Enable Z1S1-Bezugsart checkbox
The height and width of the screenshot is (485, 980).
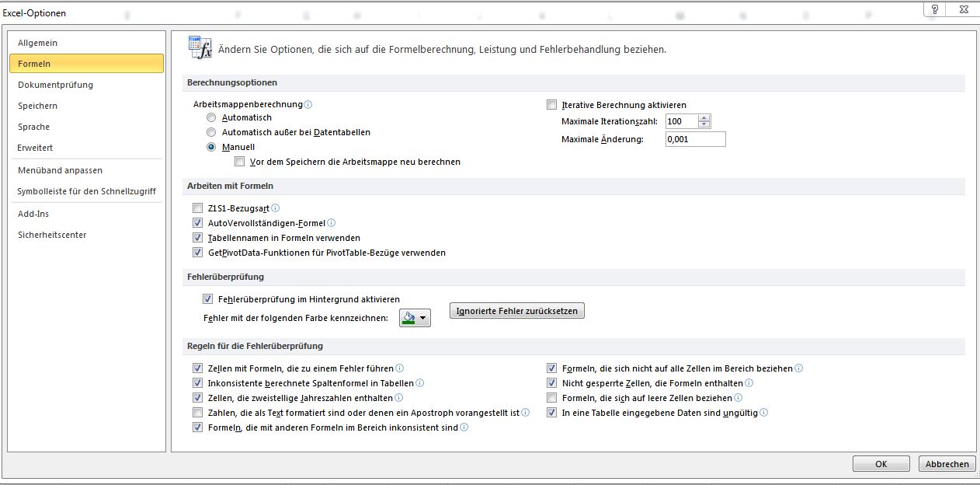197,208
